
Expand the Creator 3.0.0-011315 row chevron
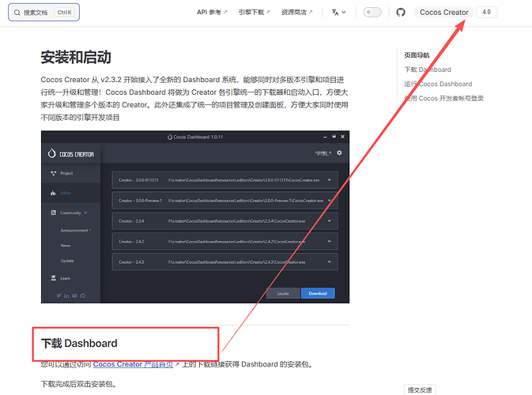[x=329, y=180]
